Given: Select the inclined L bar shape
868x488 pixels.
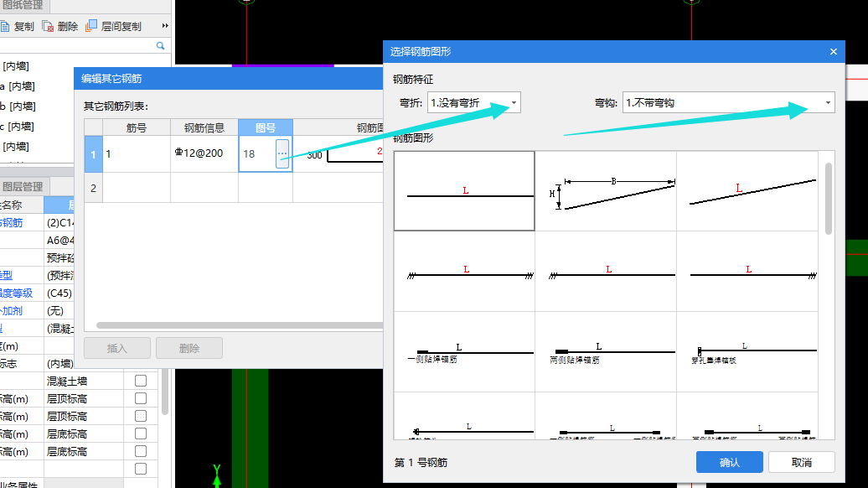Looking at the screenshot, I should (747, 190).
